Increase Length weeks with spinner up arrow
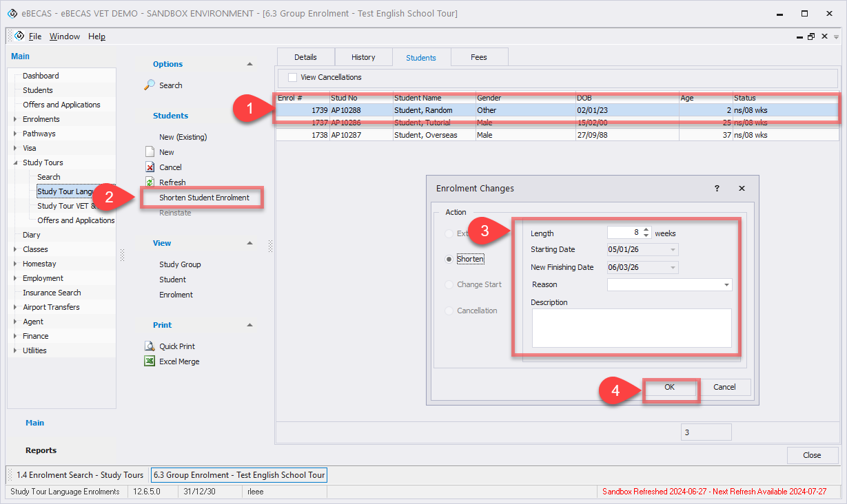 pos(646,230)
